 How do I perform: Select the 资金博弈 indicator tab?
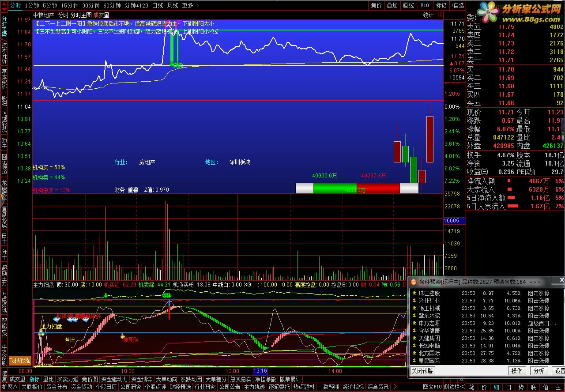[142, 379]
